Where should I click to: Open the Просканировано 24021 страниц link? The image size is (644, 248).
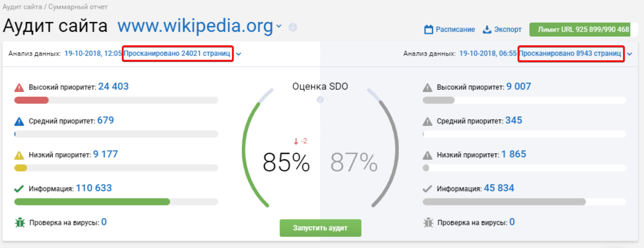[x=177, y=54]
